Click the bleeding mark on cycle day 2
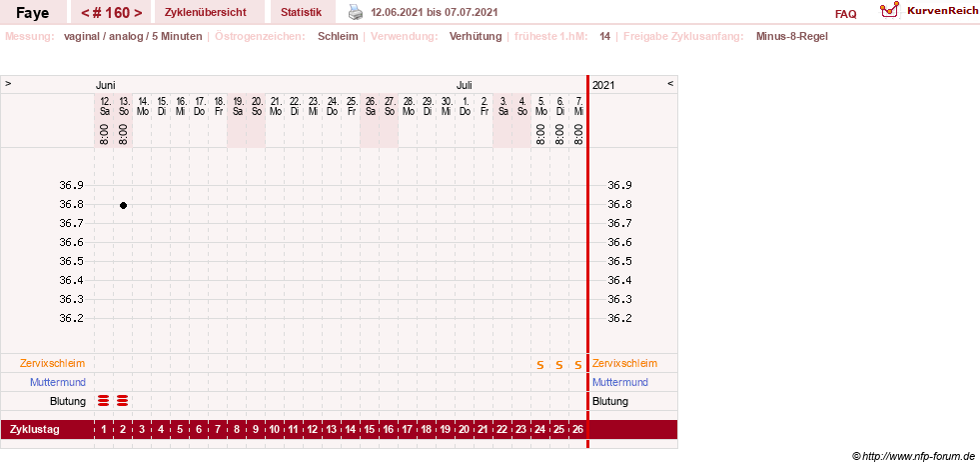The image size is (980, 468). click(123, 401)
